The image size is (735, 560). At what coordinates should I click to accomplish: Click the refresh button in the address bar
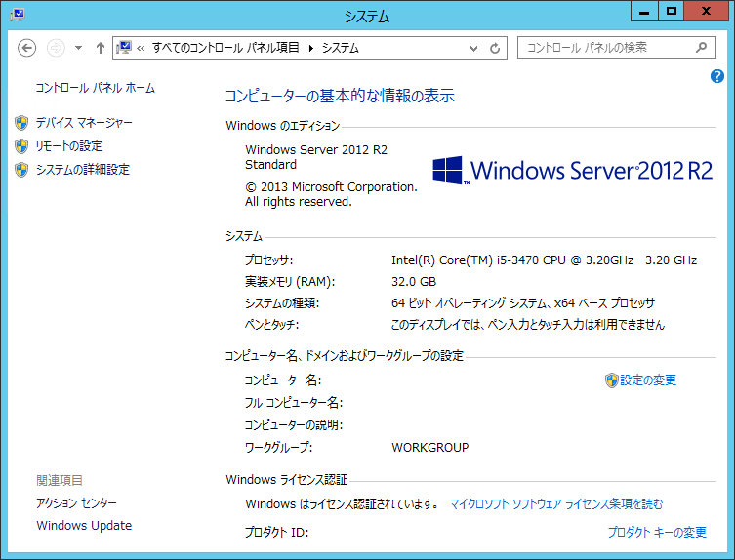(495, 48)
